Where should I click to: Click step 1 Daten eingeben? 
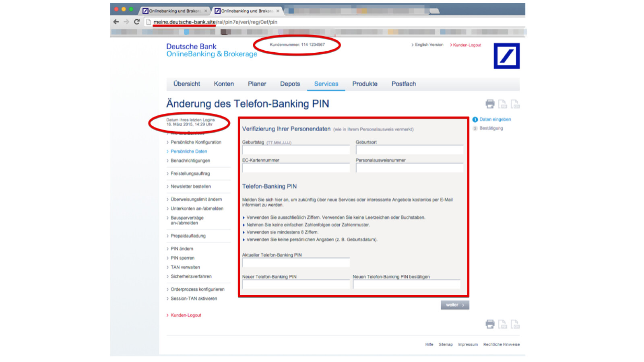click(491, 119)
